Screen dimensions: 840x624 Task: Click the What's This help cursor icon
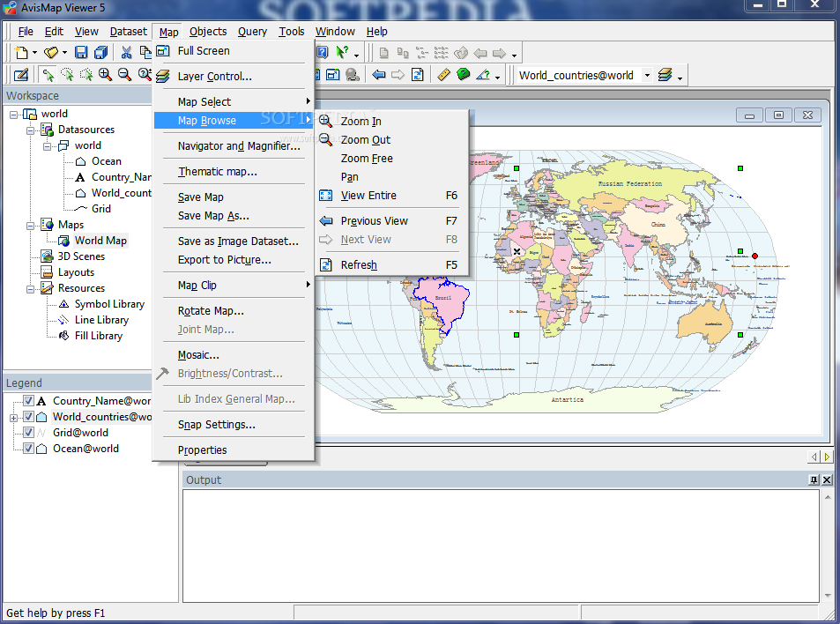(x=342, y=53)
